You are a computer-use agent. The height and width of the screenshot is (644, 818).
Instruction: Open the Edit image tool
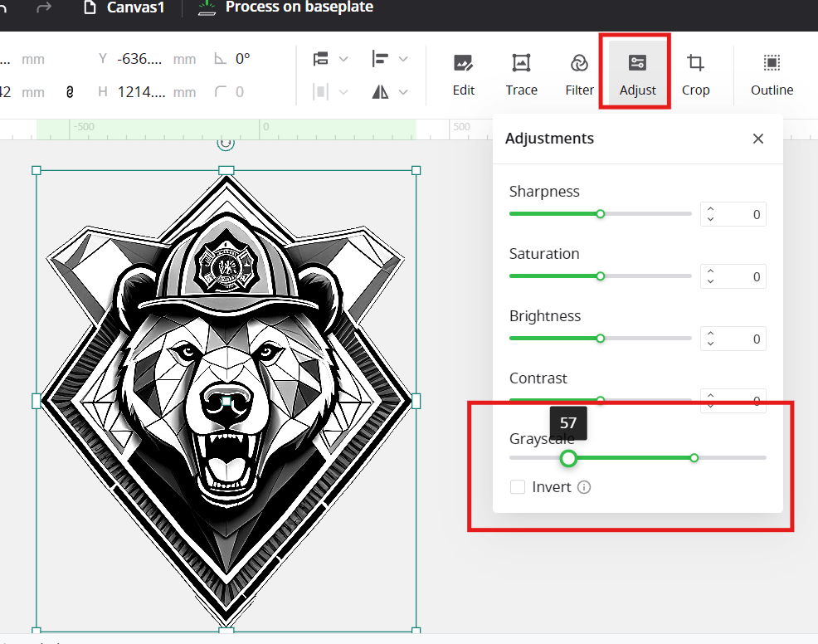click(x=463, y=75)
